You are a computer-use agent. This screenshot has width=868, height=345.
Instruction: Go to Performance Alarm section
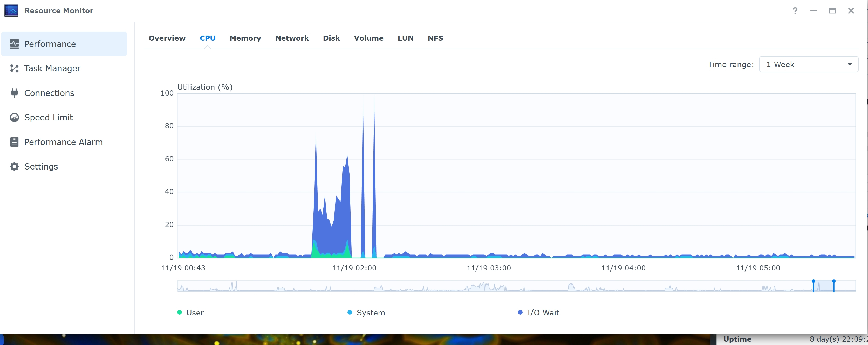[63, 142]
